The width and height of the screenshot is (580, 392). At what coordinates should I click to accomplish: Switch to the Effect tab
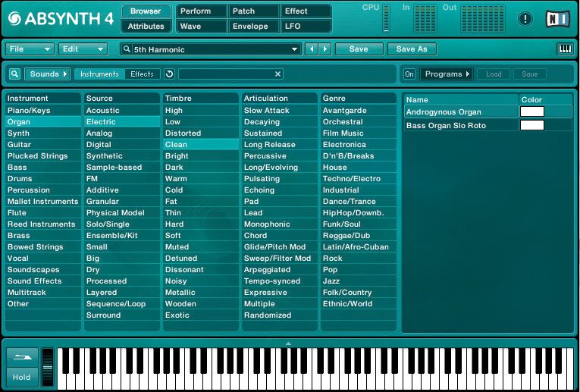pyautogui.click(x=306, y=11)
